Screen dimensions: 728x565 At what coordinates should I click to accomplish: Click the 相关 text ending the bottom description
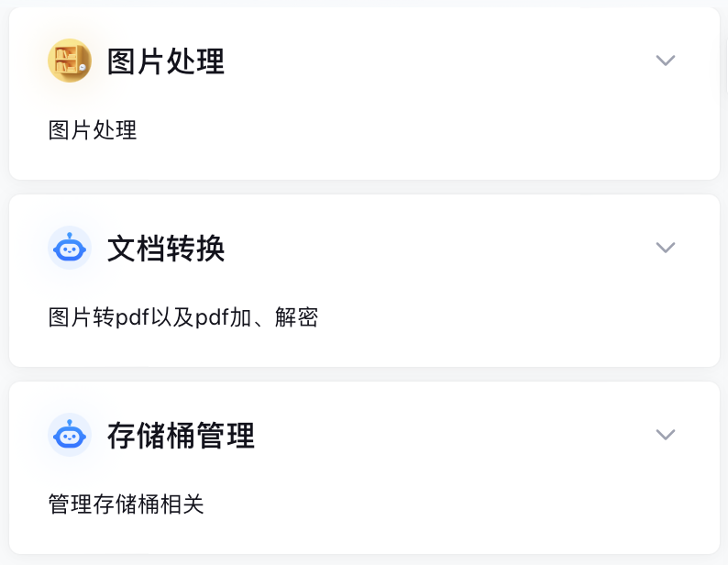coord(182,504)
